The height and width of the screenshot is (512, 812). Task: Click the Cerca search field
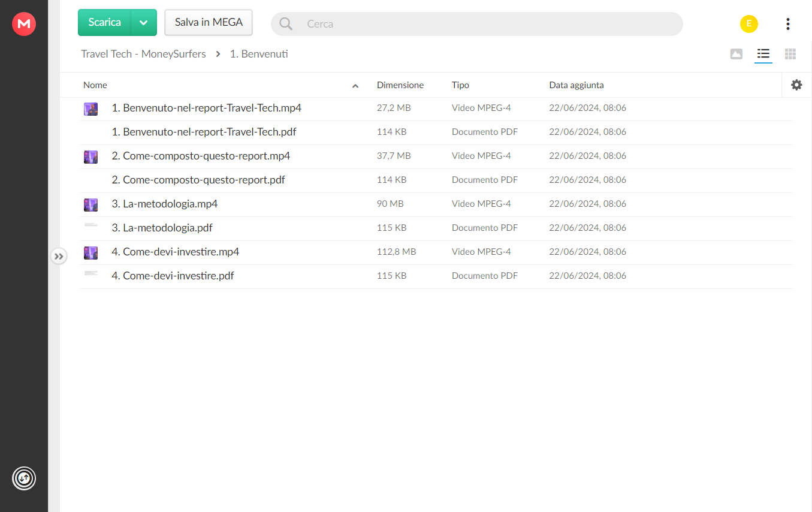(x=479, y=24)
